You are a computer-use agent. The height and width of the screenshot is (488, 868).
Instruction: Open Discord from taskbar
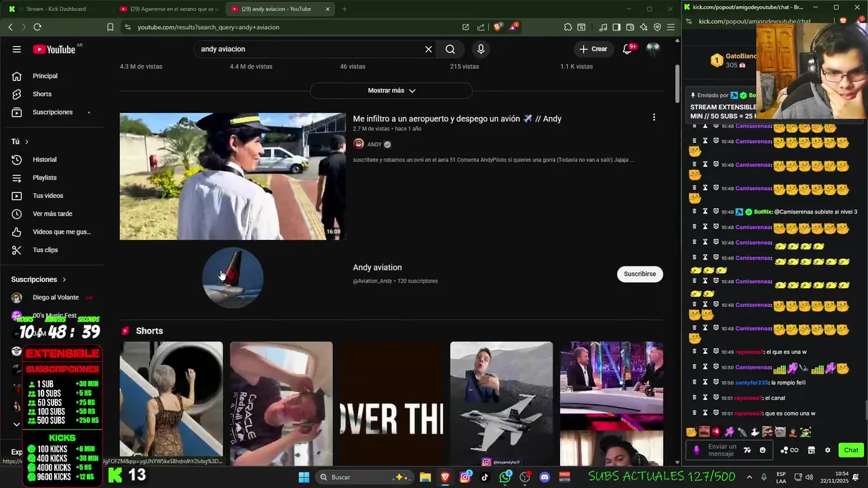(545, 477)
